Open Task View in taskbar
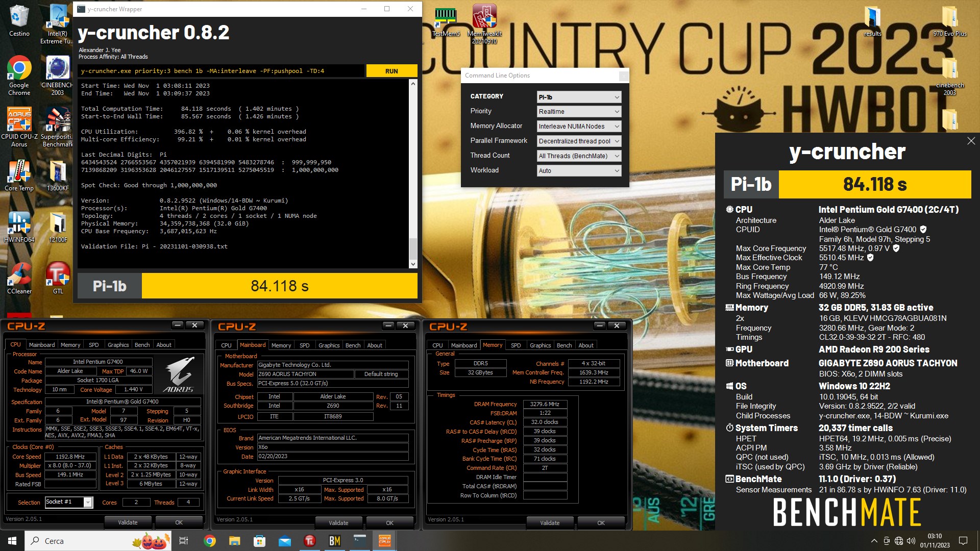The width and height of the screenshot is (980, 551). 184,541
